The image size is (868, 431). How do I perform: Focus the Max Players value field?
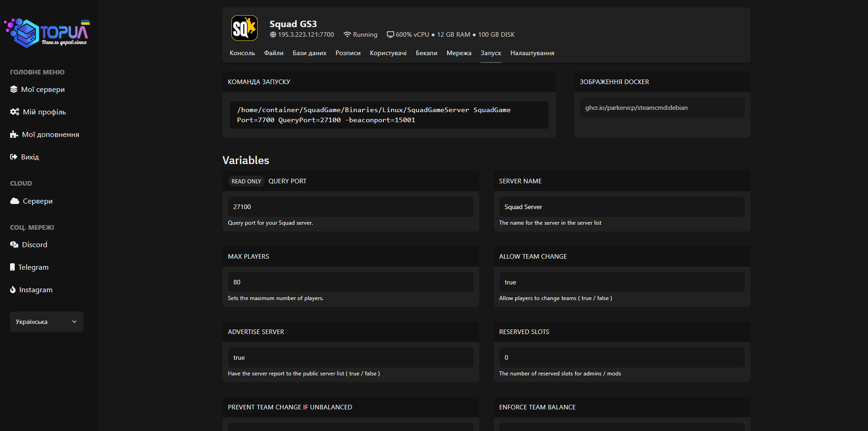(x=350, y=282)
